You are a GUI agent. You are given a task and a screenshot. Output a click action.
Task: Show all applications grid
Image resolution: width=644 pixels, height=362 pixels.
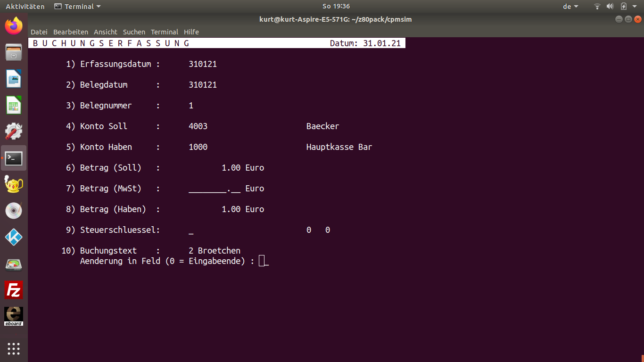click(14, 349)
